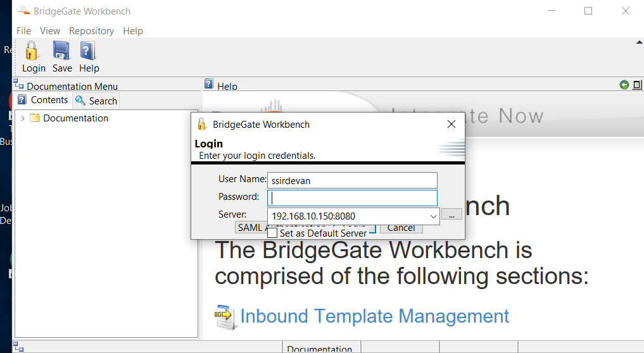Screen dimensions: 644x353
Task: Open the Repository menu
Action: pos(91,31)
